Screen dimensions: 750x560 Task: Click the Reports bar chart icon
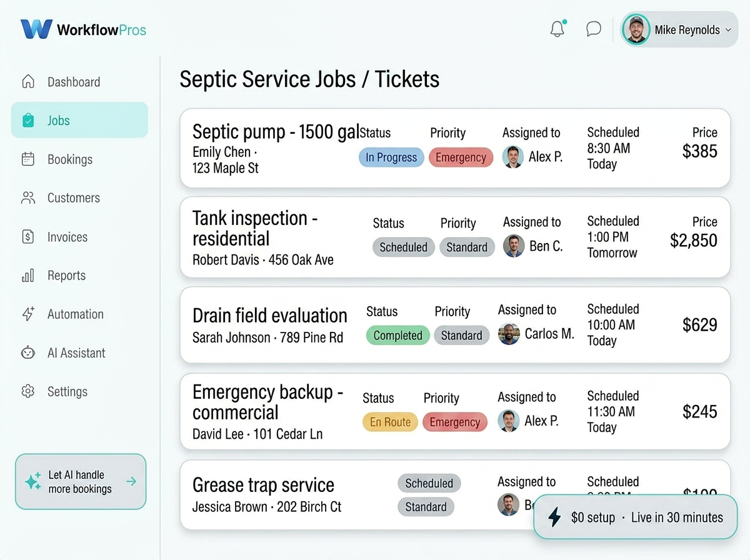28,276
